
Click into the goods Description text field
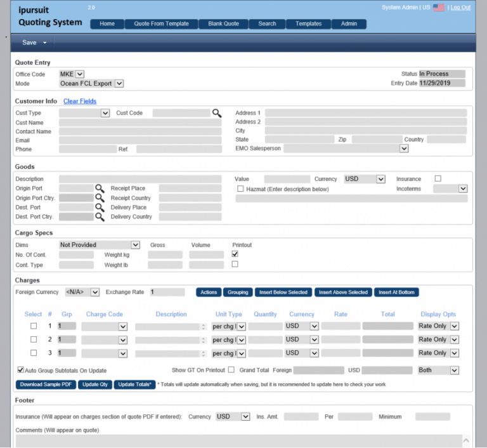click(x=140, y=179)
